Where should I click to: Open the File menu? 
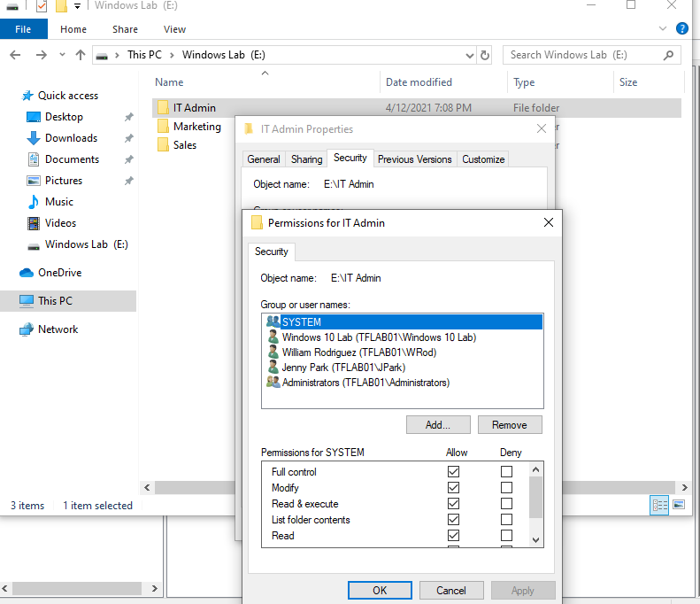click(23, 29)
